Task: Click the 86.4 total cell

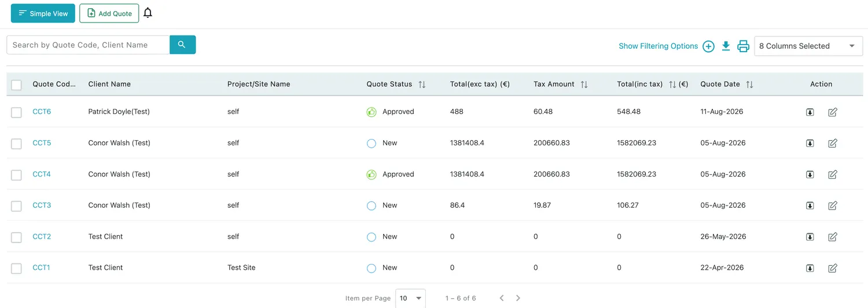Action: click(457, 206)
